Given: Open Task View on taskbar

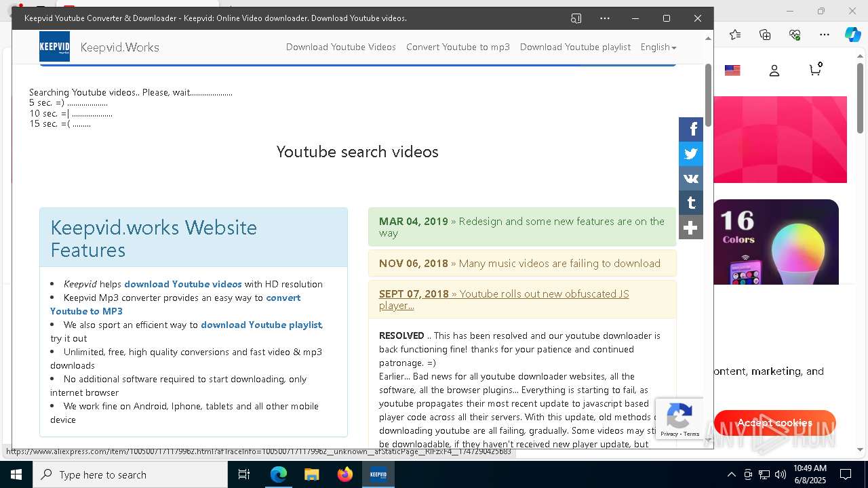Looking at the screenshot, I should coord(244,474).
